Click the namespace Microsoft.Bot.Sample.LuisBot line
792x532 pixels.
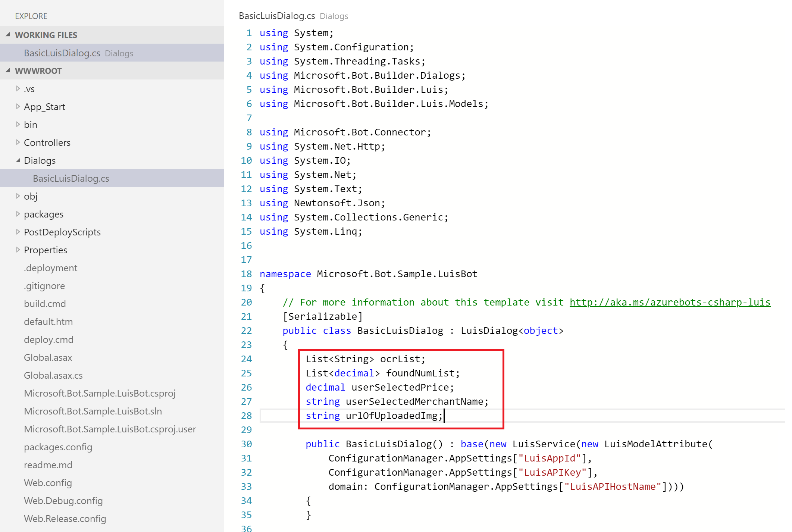point(369,274)
